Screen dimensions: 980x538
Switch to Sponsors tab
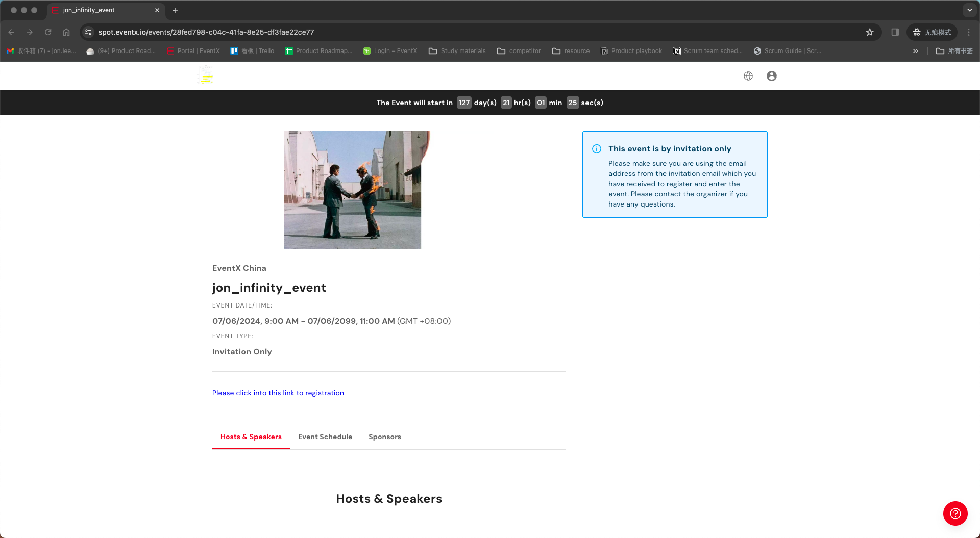pyautogui.click(x=385, y=437)
